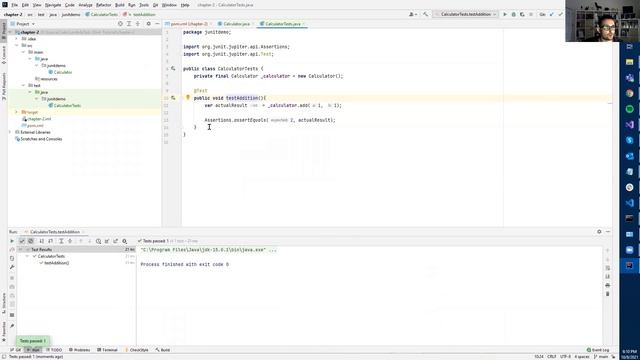This screenshot has height=360, width=640.
Task: Open Run tool window settings gear
Action: [599, 231]
